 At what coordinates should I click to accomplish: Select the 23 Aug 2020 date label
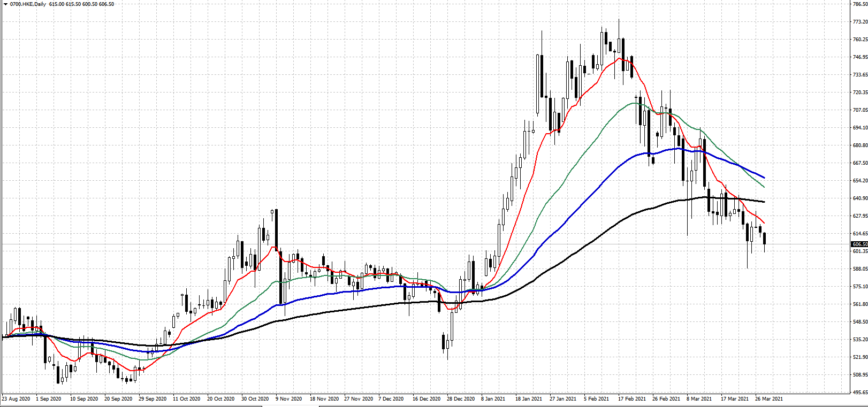[x=16, y=399]
